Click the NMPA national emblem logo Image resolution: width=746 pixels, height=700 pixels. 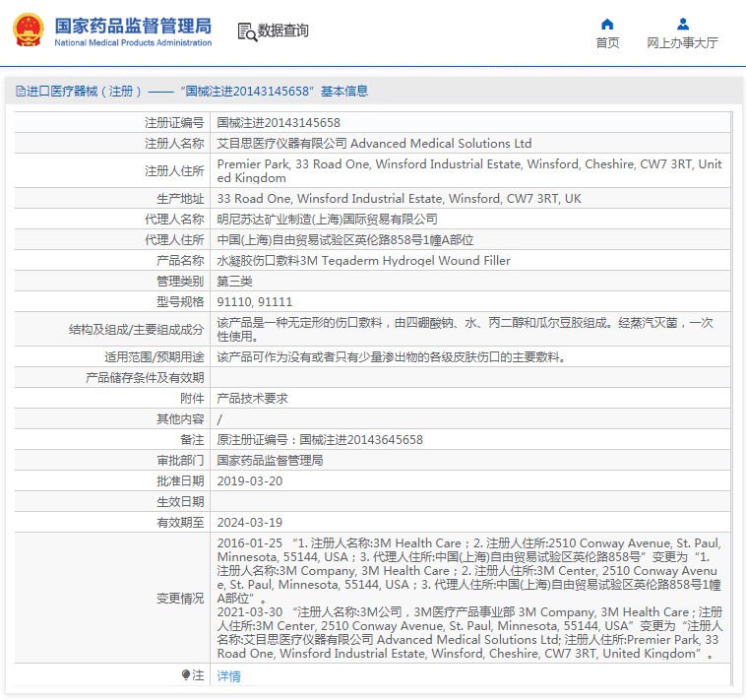click(28, 31)
